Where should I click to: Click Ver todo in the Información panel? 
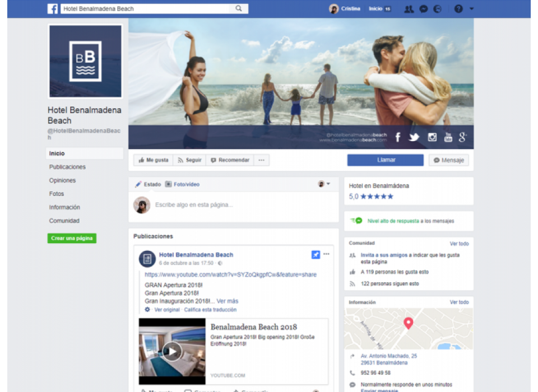[x=459, y=302]
